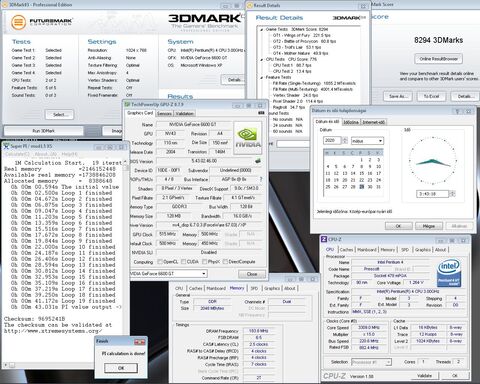Click the Save As... button in 3DMark Score

coord(397,96)
